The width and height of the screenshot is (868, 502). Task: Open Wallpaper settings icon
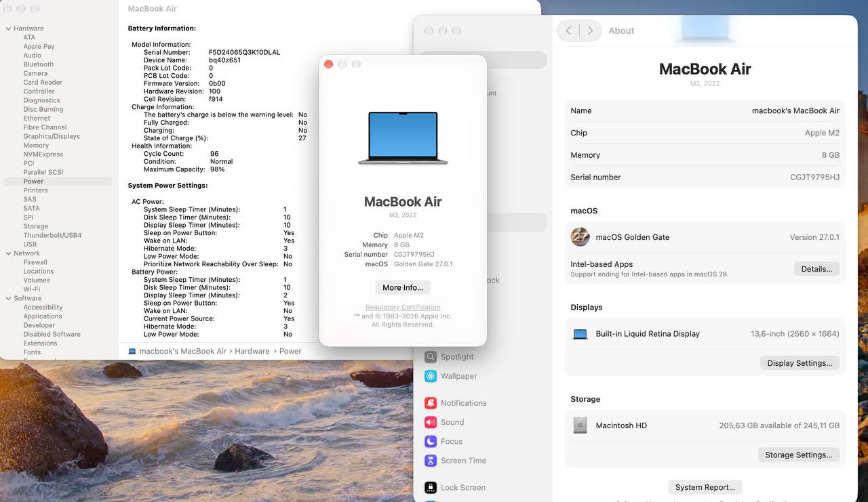pyautogui.click(x=431, y=376)
